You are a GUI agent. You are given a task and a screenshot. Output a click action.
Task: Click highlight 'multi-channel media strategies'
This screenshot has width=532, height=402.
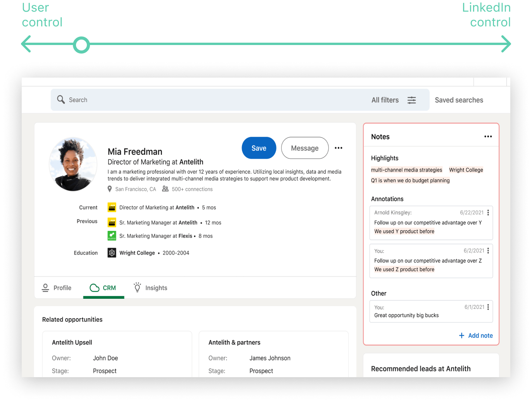point(406,170)
